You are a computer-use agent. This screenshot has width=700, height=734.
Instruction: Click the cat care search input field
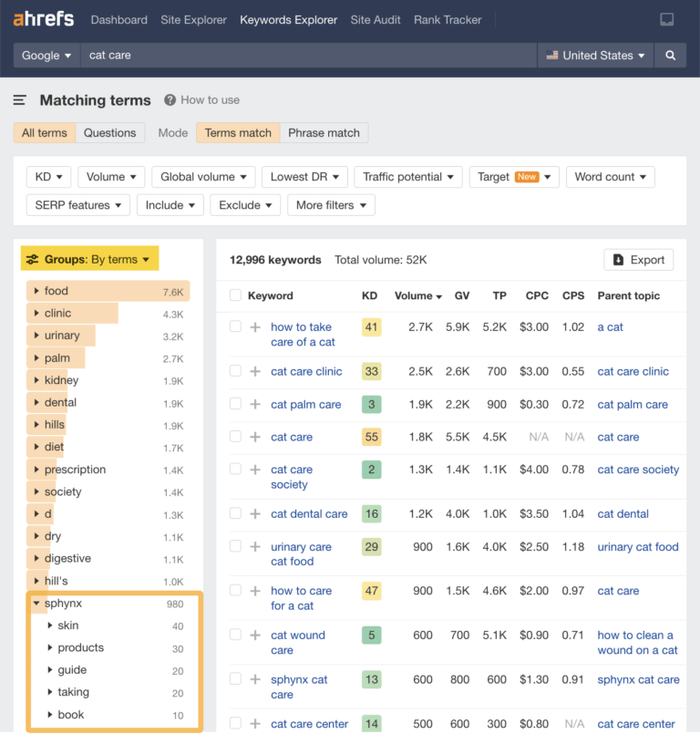coord(182,55)
